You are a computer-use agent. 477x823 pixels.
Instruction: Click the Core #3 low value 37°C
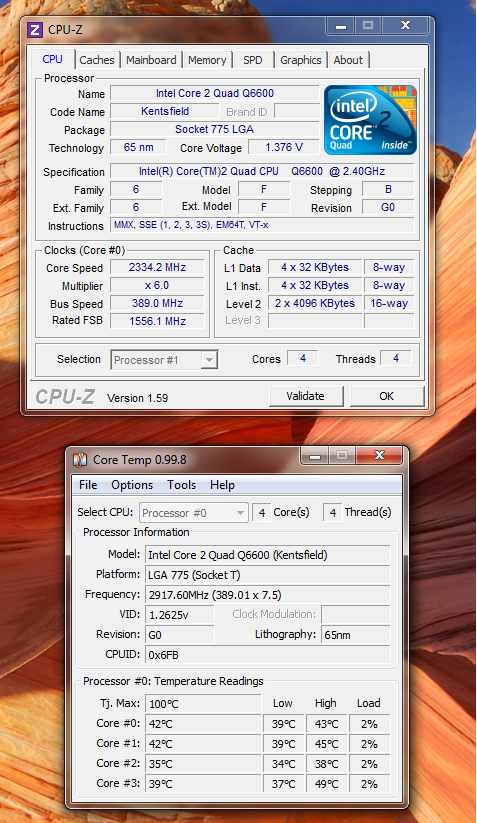tap(283, 784)
